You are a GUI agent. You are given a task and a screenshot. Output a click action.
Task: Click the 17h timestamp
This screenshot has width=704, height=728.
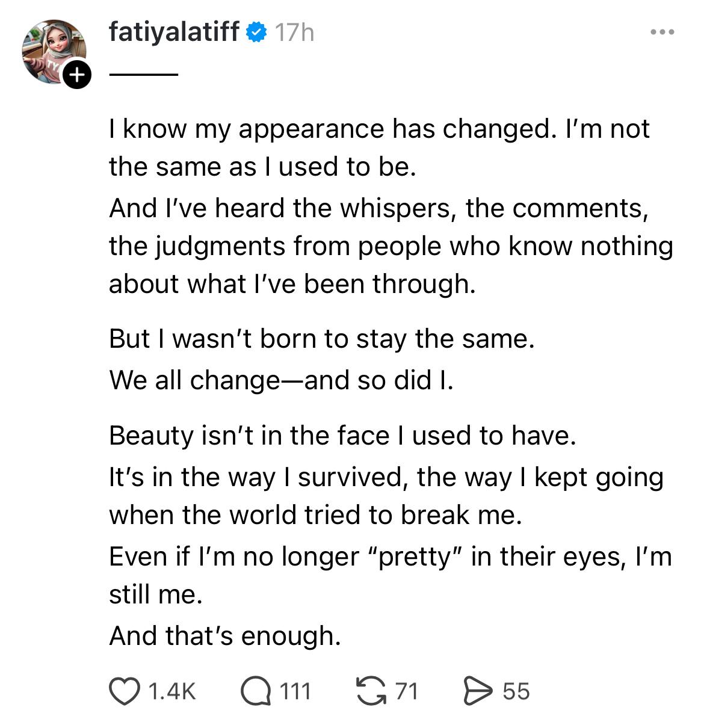pos(294,32)
